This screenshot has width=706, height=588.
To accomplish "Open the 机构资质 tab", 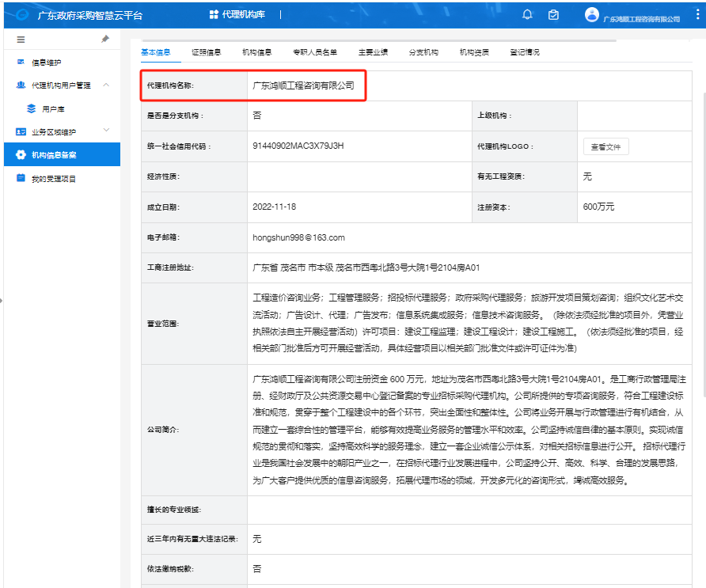I will (474, 52).
